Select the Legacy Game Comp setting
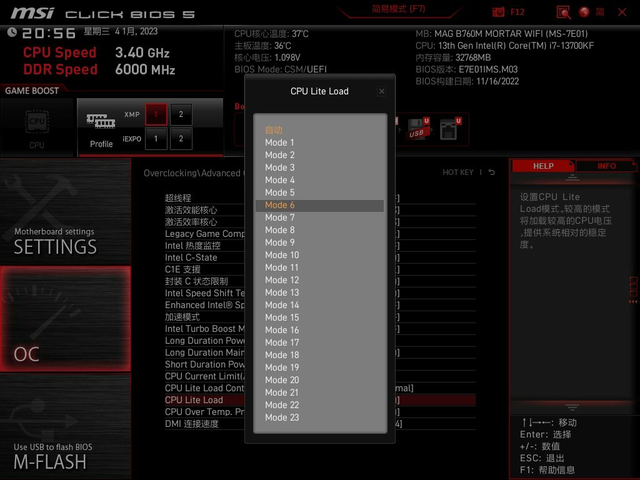This screenshot has height=480, width=640. tap(320, 234)
